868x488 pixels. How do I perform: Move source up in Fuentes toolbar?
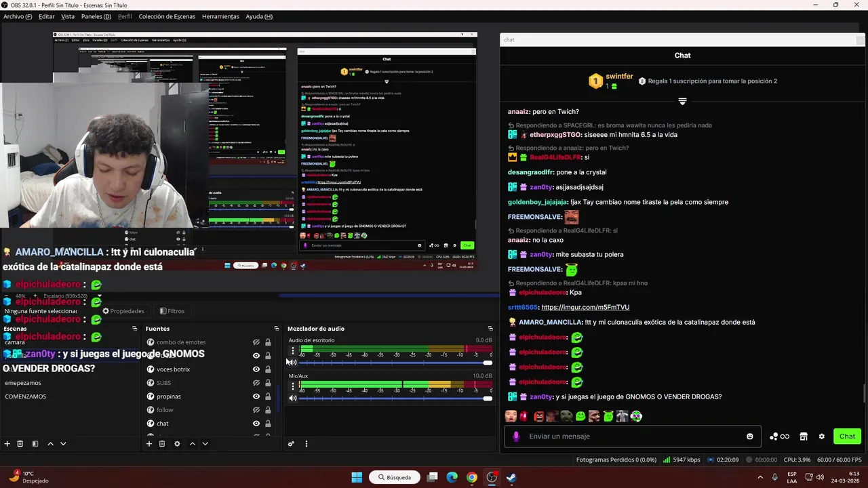193,444
